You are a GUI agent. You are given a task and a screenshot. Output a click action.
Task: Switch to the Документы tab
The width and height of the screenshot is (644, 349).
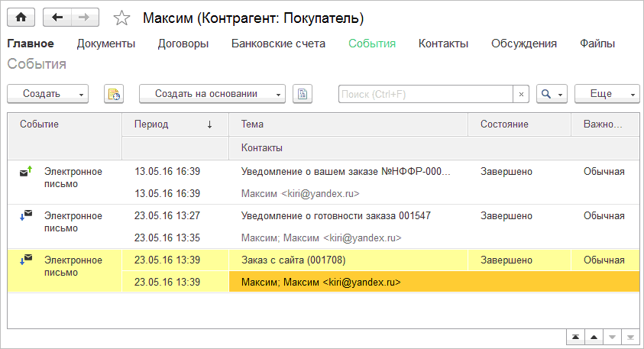(x=106, y=44)
